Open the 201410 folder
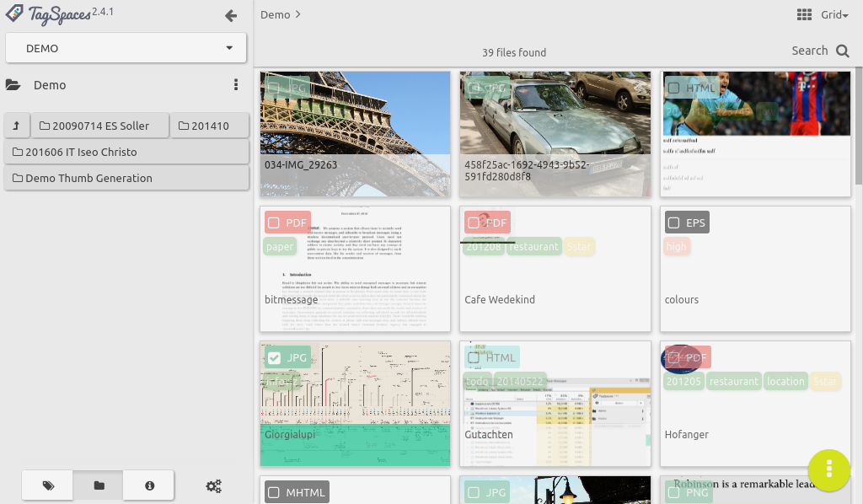The image size is (863, 504). [209, 126]
